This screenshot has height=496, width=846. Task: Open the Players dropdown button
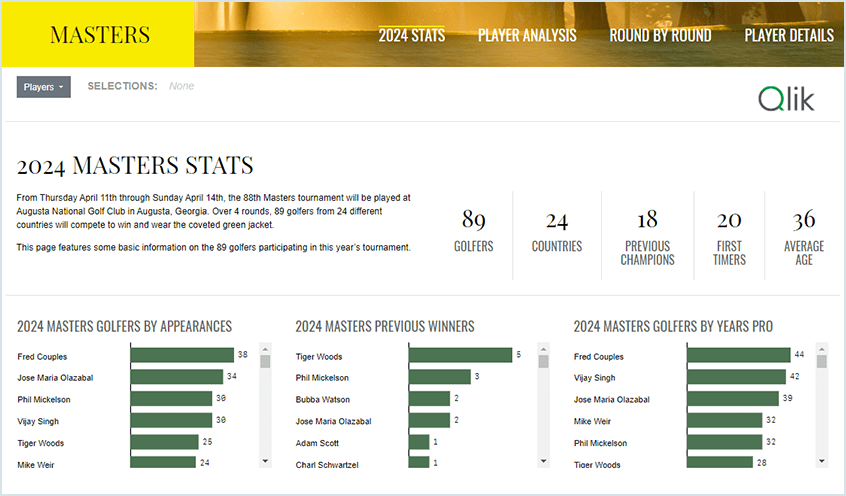tap(44, 87)
